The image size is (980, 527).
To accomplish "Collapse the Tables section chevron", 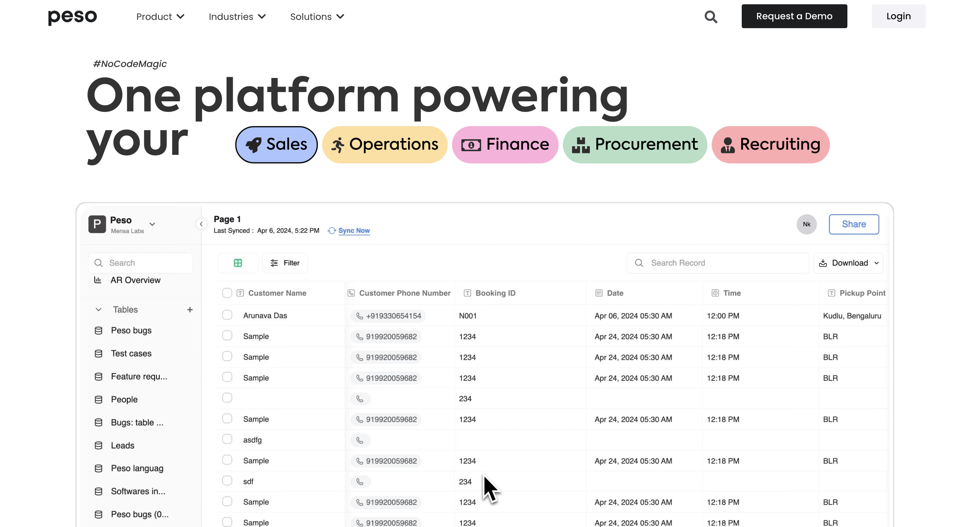I will tap(99, 309).
